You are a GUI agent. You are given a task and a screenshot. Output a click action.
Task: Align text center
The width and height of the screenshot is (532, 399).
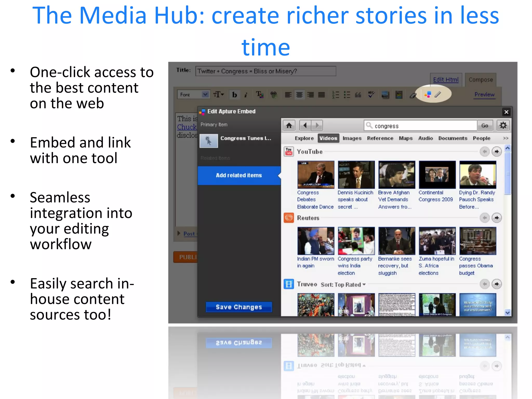click(x=299, y=95)
